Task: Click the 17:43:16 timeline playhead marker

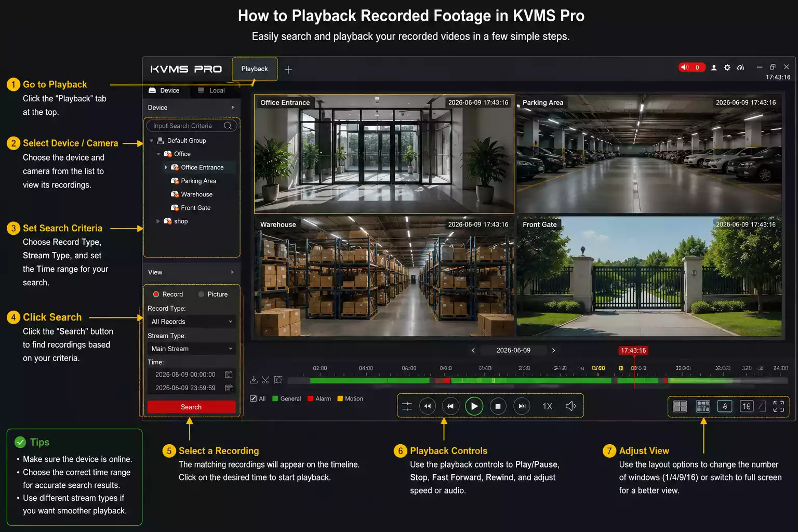Action: [x=633, y=351]
